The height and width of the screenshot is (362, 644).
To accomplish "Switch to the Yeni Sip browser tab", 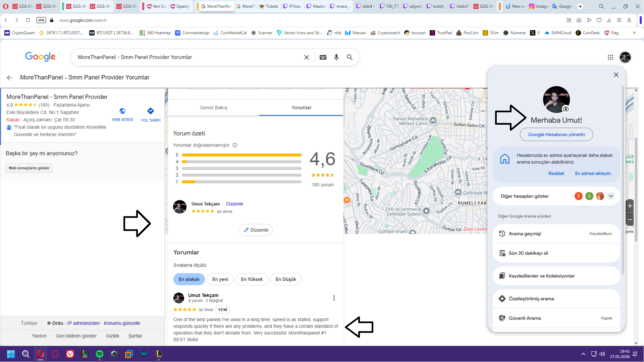I will 156,6.
